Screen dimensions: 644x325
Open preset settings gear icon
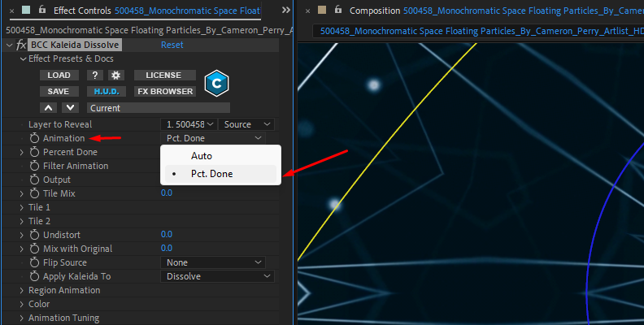pos(115,75)
